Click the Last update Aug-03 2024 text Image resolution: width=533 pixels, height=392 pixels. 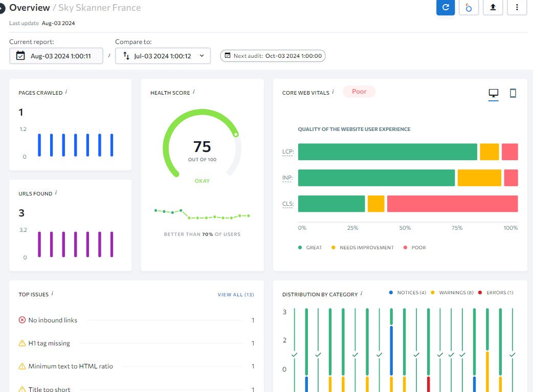coord(42,23)
